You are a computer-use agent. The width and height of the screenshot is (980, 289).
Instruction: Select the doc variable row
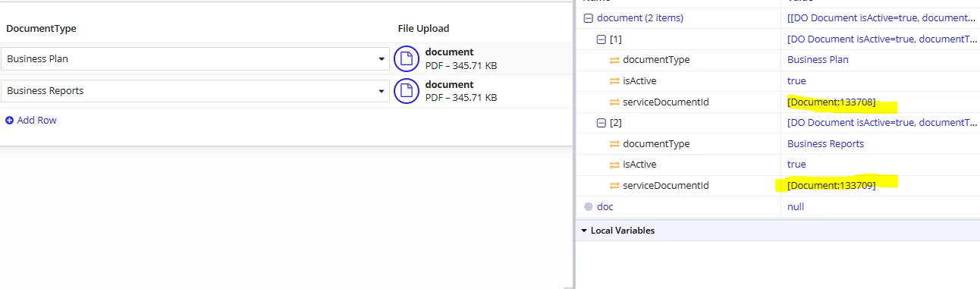(x=777, y=206)
